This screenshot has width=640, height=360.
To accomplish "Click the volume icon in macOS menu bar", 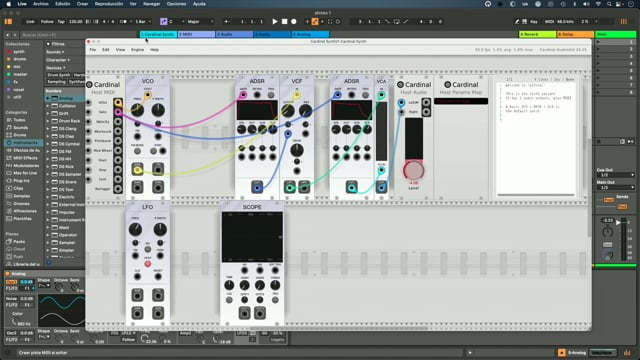I will point(586,4).
